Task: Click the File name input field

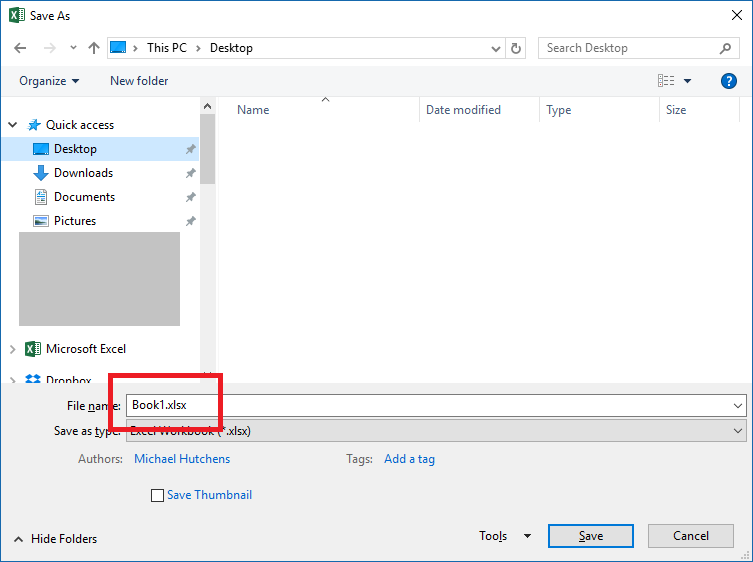Action: [x=430, y=405]
